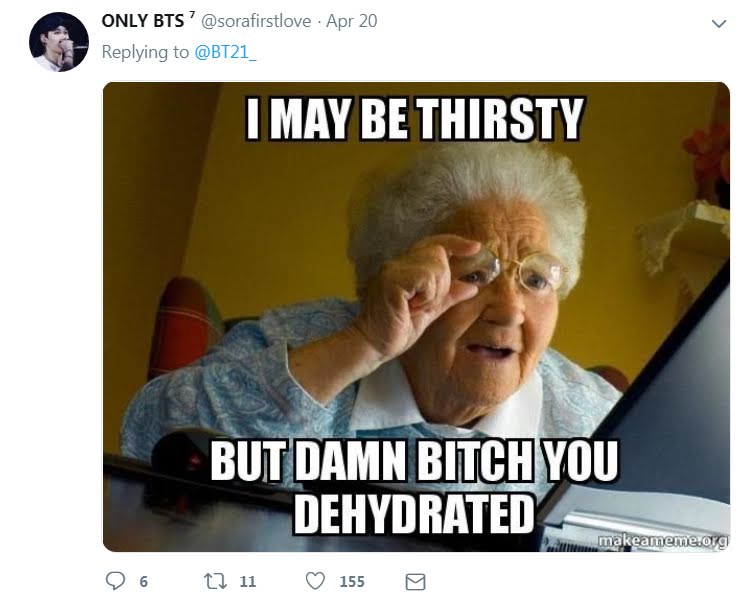
Task: Open the ONLY BTS profile avatar
Action: [59, 42]
